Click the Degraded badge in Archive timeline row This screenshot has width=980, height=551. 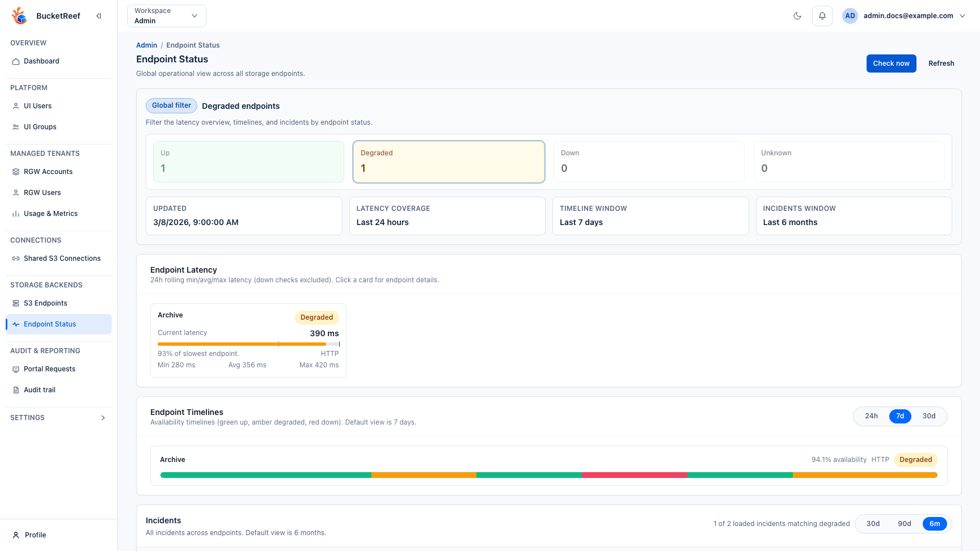(915, 460)
